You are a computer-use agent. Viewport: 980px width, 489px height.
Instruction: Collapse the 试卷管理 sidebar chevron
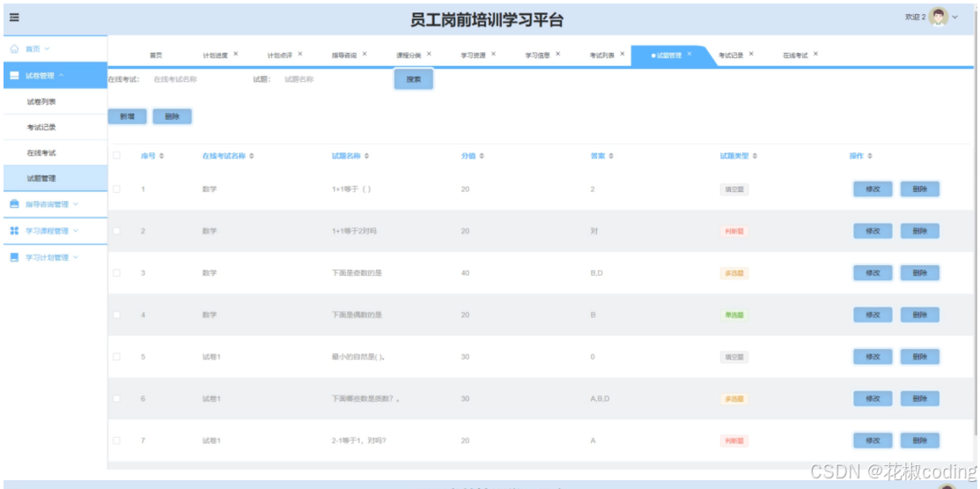61,76
